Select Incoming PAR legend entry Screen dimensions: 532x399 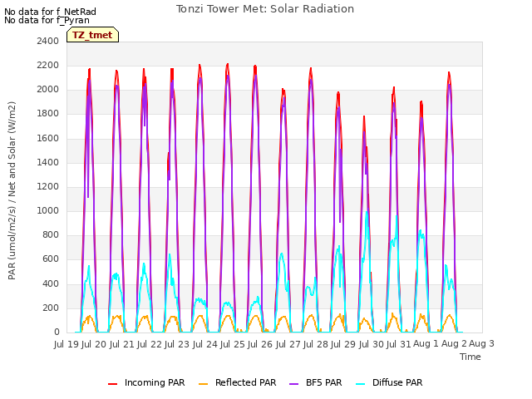pyautogui.click(x=146, y=382)
